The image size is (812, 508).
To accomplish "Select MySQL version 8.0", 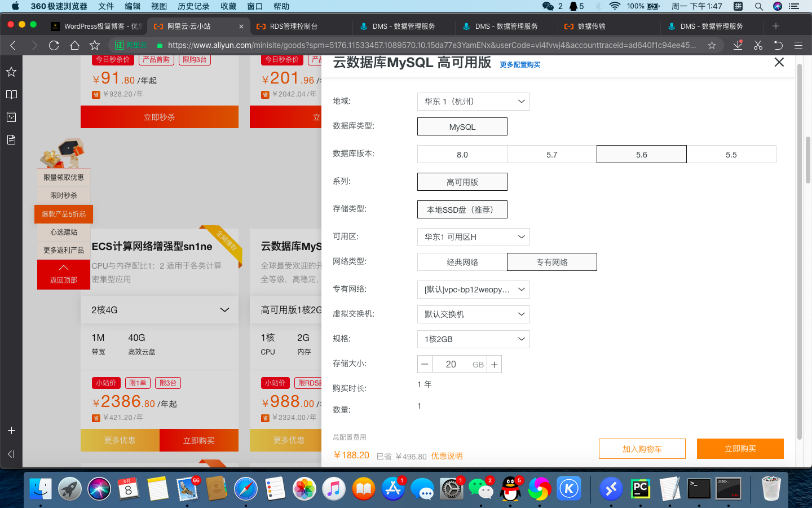I will pyautogui.click(x=462, y=154).
